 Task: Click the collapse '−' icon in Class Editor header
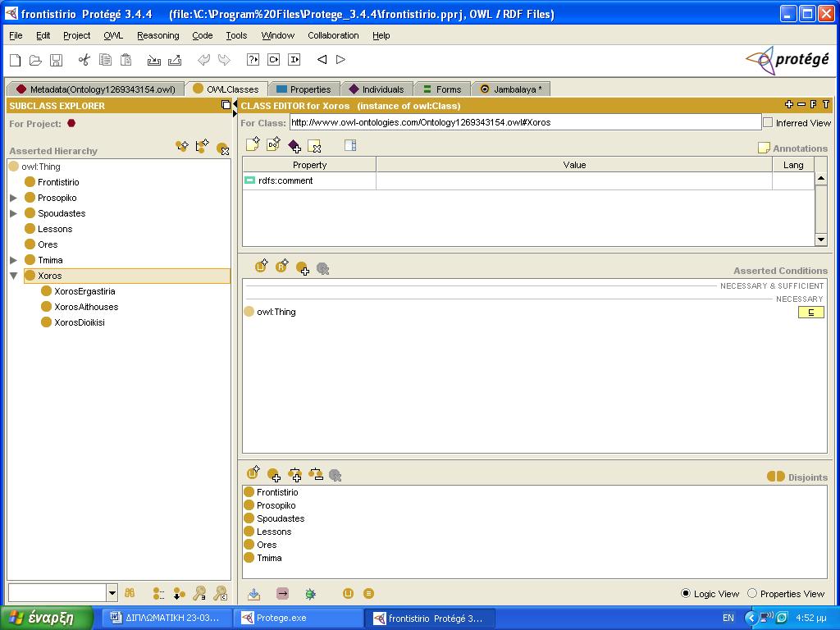coord(801,104)
